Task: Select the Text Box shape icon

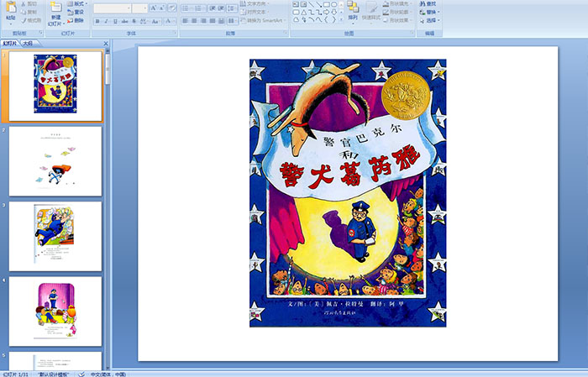Action: click(296, 4)
